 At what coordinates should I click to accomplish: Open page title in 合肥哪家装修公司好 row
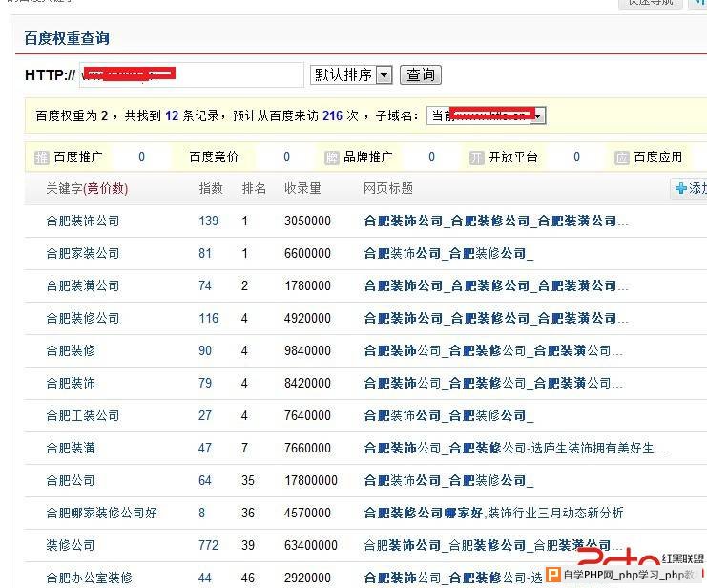tap(493, 514)
